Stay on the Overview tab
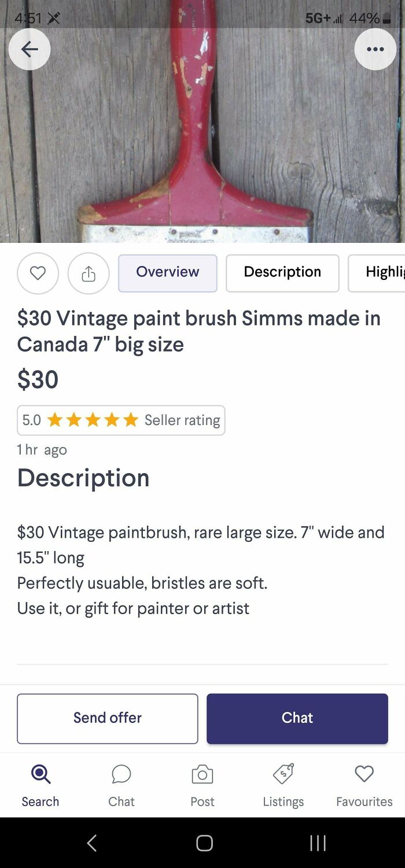The height and width of the screenshot is (868, 405). point(167,272)
